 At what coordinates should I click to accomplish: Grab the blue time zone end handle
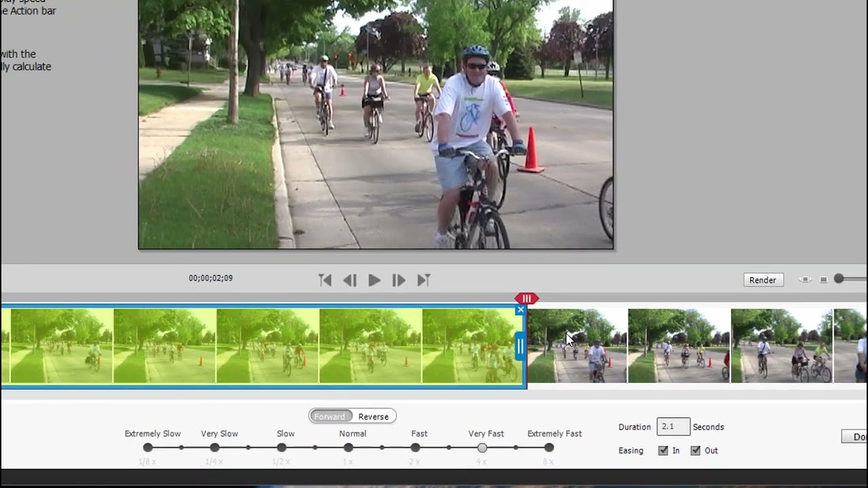520,346
